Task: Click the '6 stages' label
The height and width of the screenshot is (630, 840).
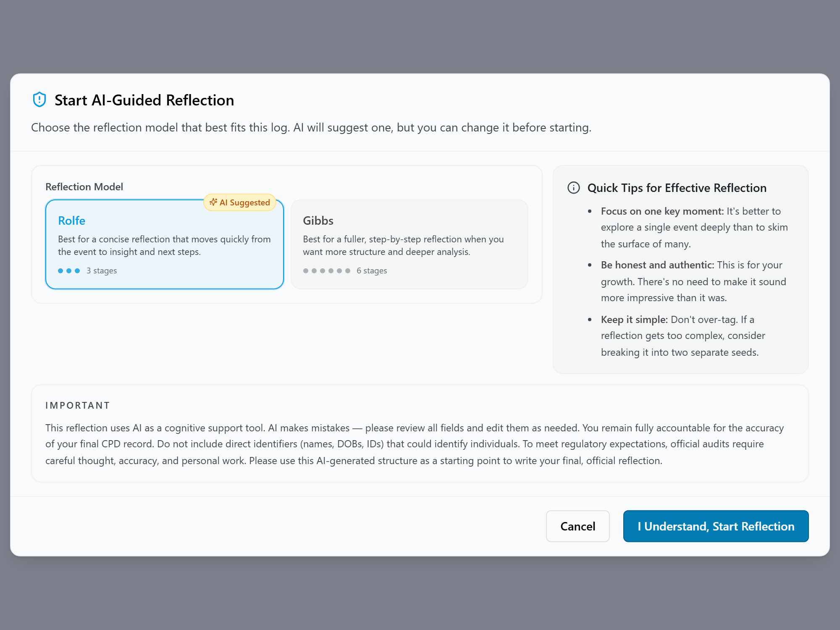Action: coord(372,271)
